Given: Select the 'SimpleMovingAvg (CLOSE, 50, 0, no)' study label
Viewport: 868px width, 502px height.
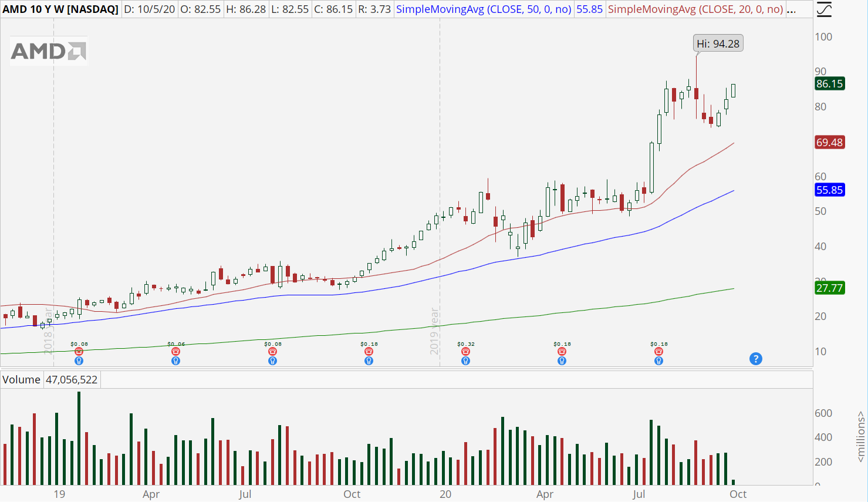Looking at the screenshot, I should (x=484, y=9).
